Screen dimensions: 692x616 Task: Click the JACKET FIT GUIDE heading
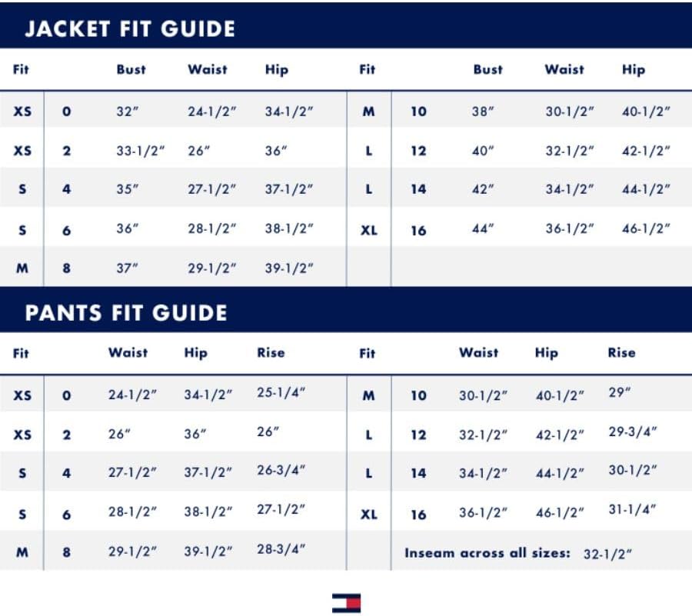pyautogui.click(x=130, y=29)
